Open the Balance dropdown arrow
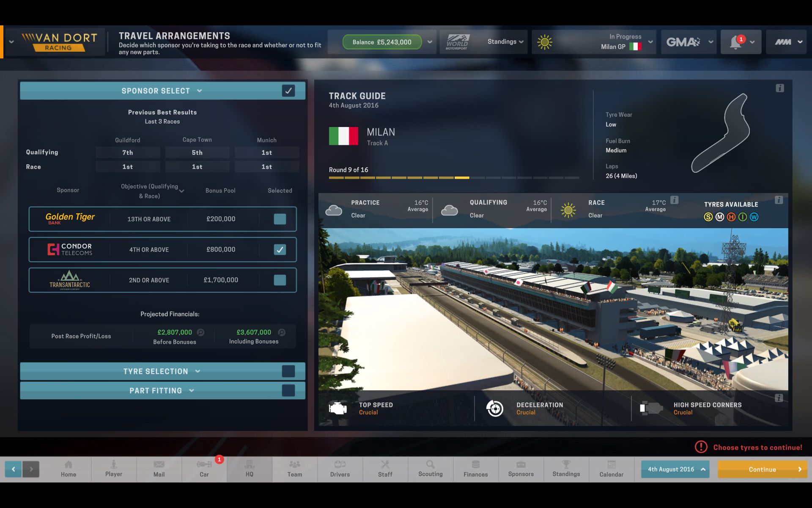The height and width of the screenshot is (508, 812). [x=430, y=42]
